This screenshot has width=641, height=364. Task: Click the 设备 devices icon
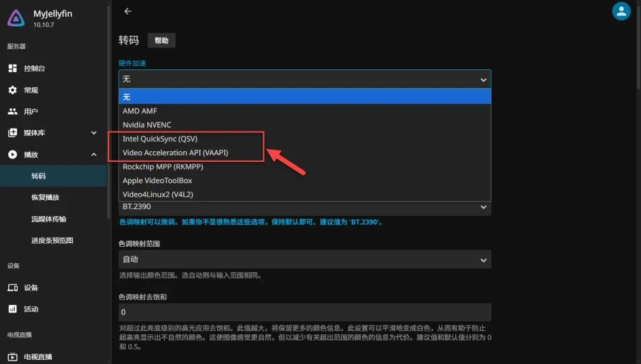(x=12, y=288)
